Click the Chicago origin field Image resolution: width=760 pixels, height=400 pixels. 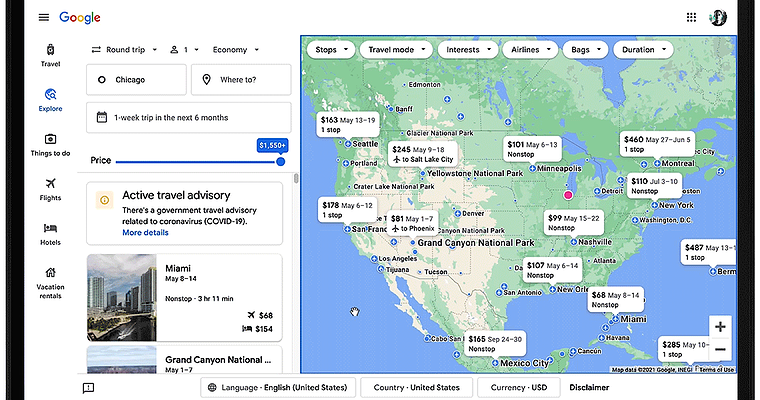pos(136,80)
